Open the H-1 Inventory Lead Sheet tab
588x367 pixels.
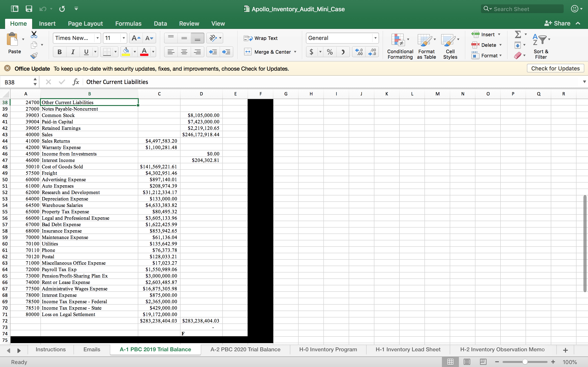coord(408,349)
